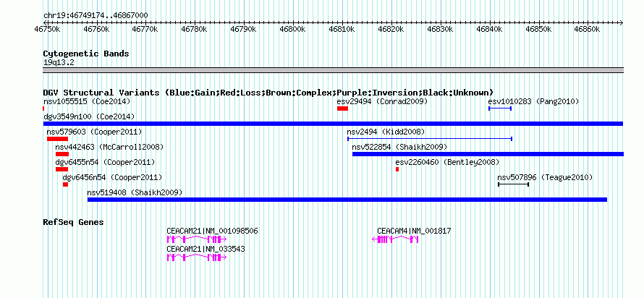The height and width of the screenshot is (298, 644).
Task: Select the CEACAM21 NM_033543 magenta gene glyph
Action: 196,257
